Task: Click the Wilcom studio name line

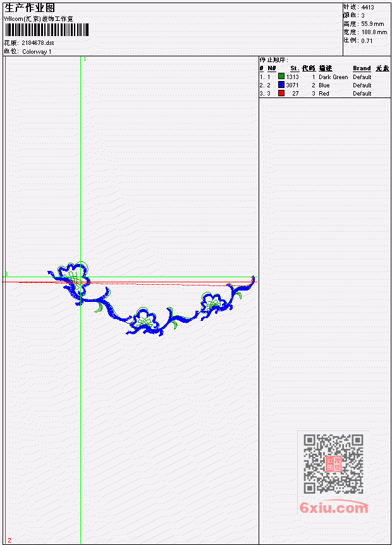Action: pyautogui.click(x=39, y=19)
